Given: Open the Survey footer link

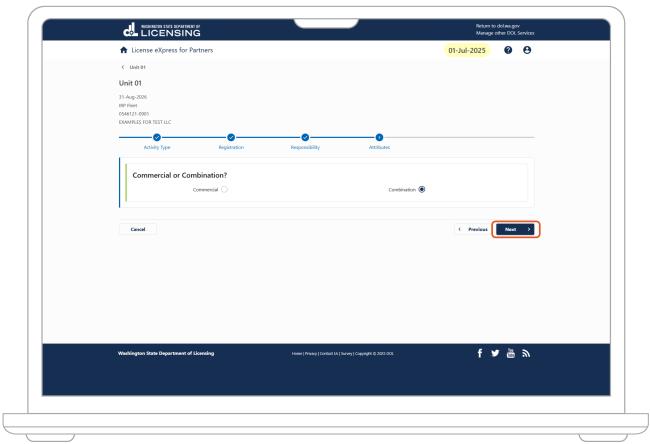Looking at the screenshot, I should pos(347,354).
